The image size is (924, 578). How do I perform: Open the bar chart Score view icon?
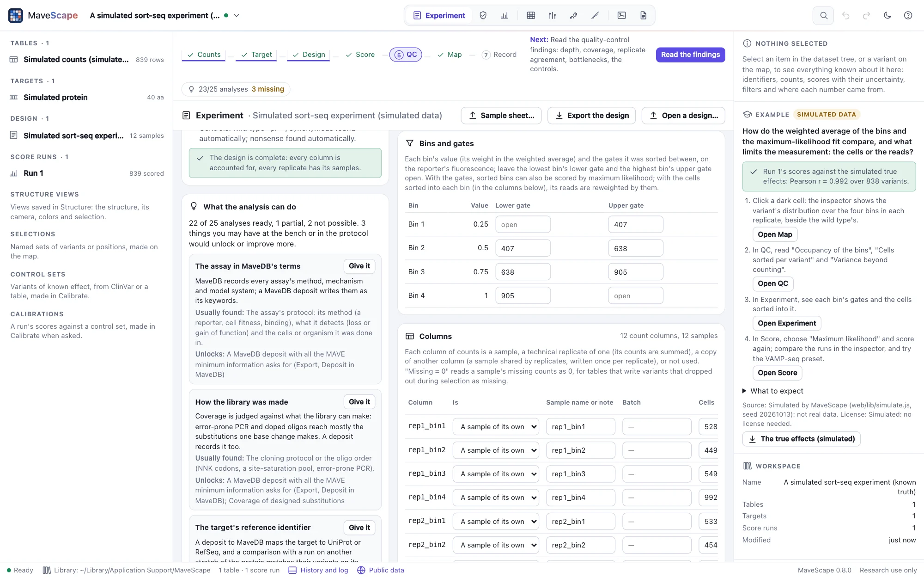point(505,15)
